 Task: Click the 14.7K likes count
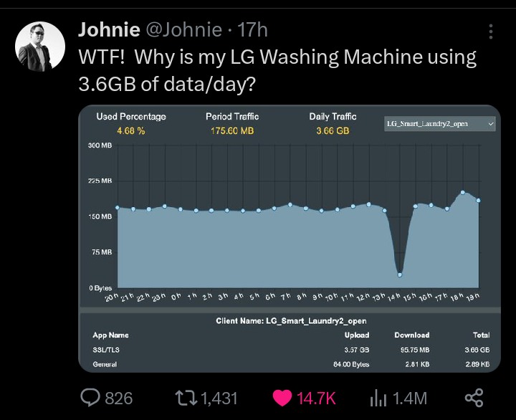(317, 398)
